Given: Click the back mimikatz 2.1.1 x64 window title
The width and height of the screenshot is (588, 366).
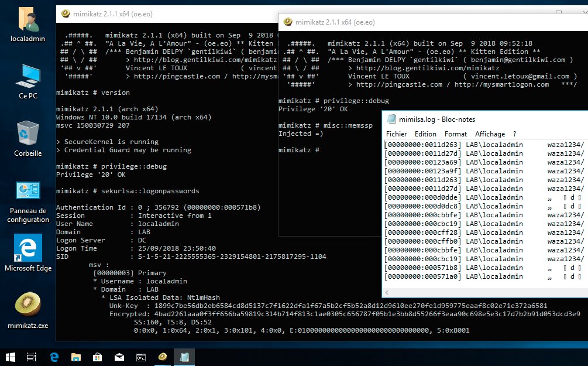Looking at the screenshot, I should pos(112,14).
